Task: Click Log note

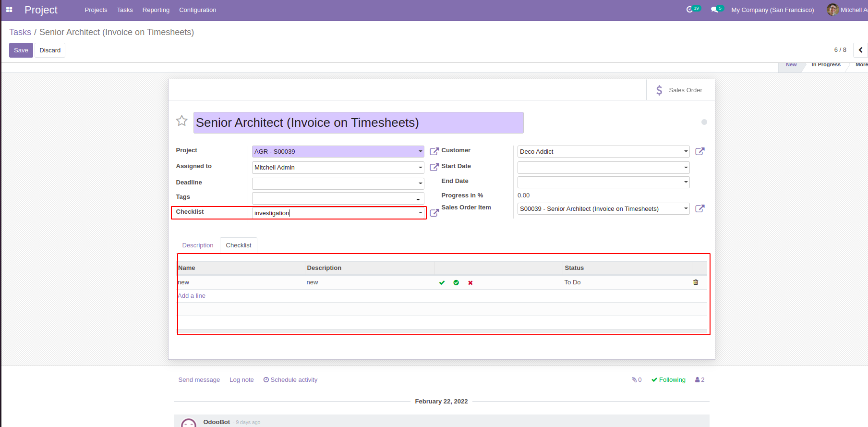Action: (x=241, y=380)
